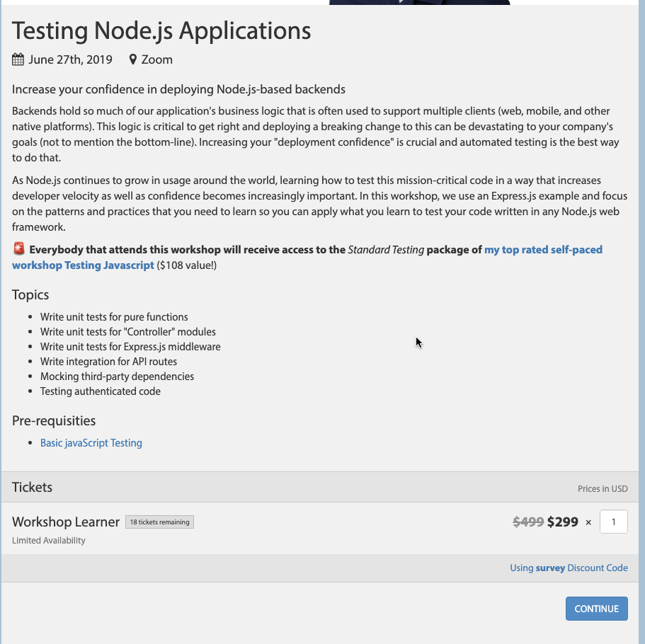Click the Testing Node.js Applications heading
This screenshot has height=644, width=645.
tap(161, 31)
